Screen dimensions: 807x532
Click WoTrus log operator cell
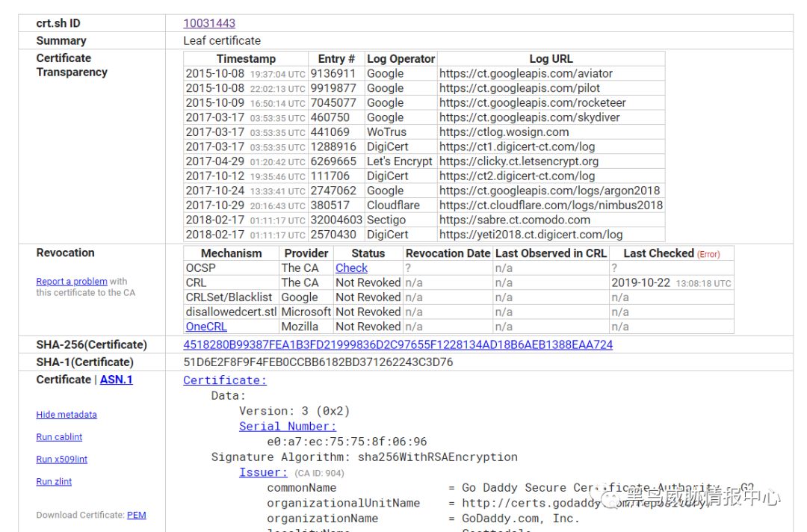(386, 132)
